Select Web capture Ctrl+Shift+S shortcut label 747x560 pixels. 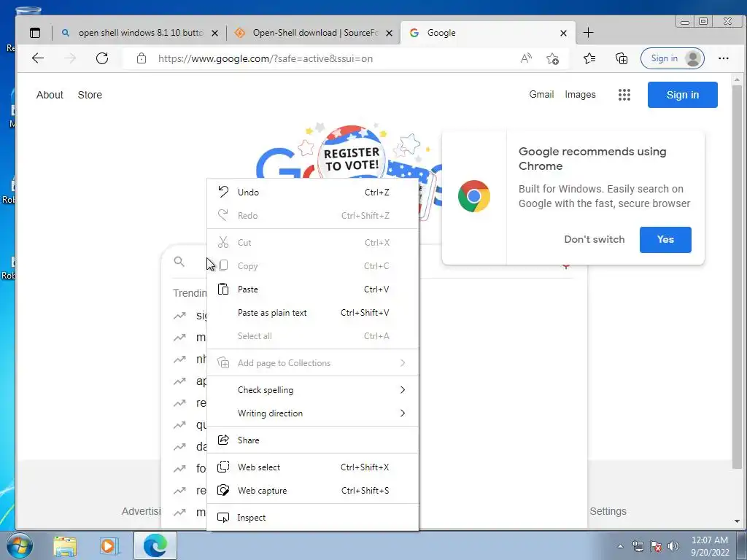coord(365,491)
